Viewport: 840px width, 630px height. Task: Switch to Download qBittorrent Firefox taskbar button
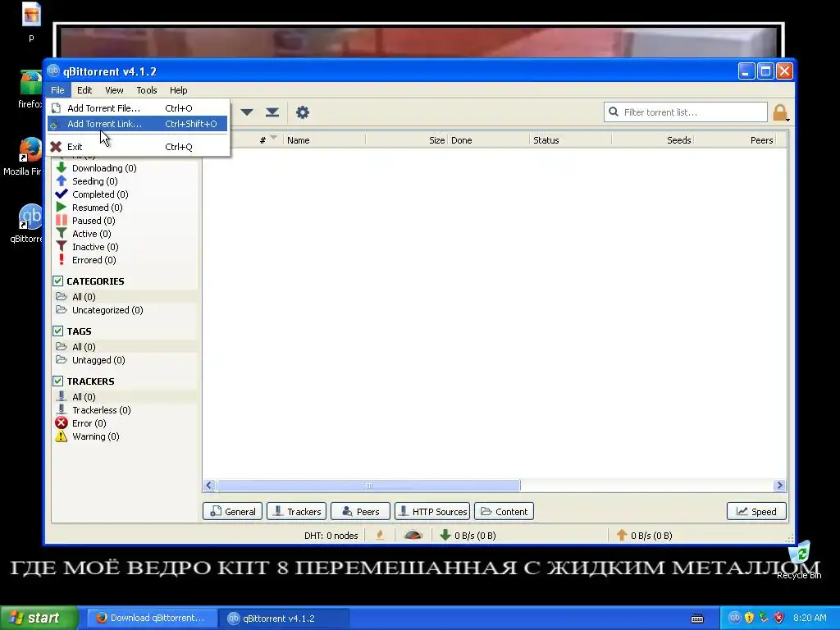(x=152, y=619)
